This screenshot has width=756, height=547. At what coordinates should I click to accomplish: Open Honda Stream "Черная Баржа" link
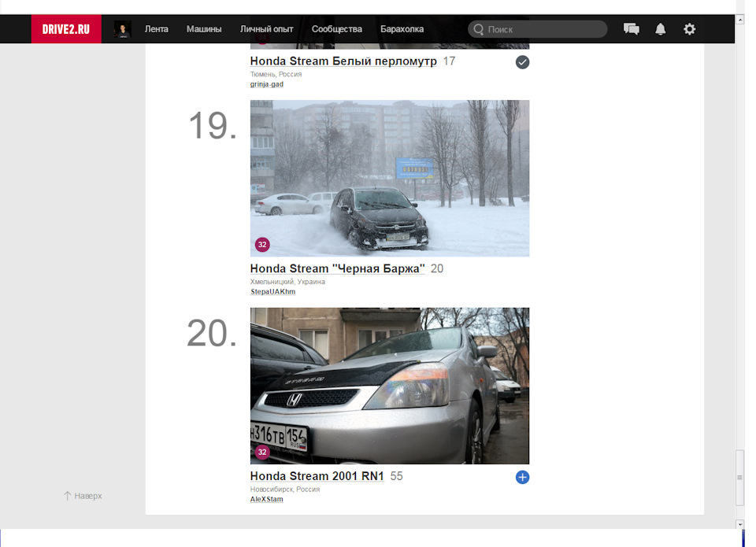pyautogui.click(x=338, y=268)
